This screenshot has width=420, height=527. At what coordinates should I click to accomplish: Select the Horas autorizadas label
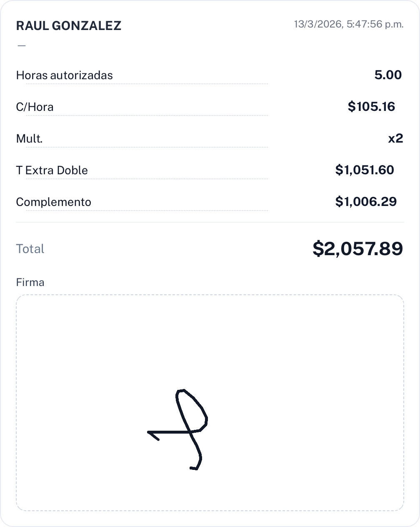coord(64,75)
